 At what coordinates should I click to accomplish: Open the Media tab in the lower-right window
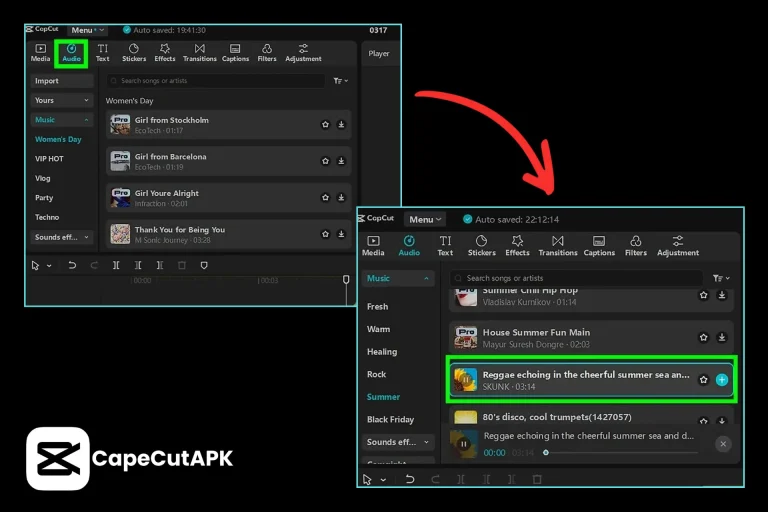[373, 246]
